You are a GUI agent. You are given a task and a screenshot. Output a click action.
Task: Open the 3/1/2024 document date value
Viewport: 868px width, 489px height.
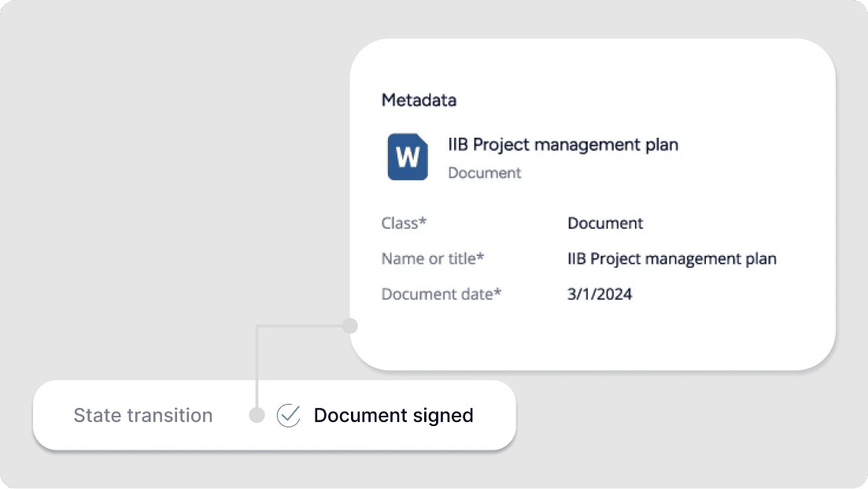[599, 295]
